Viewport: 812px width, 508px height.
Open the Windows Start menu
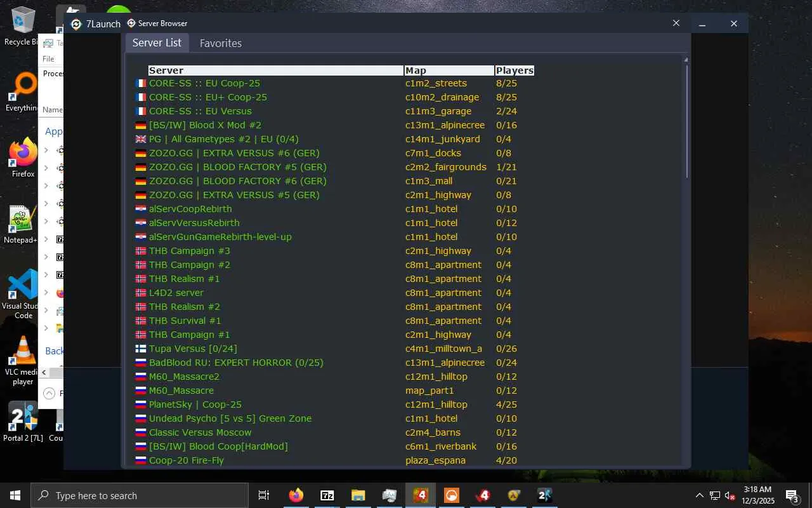(x=15, y=495)
